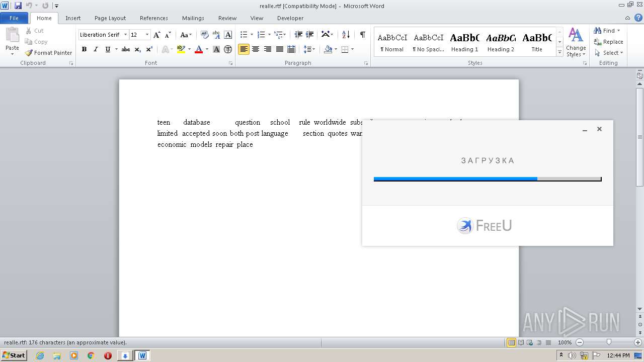Switch to Review tab
This screenshot has height=362, width=644.
[x=227, y=18]
